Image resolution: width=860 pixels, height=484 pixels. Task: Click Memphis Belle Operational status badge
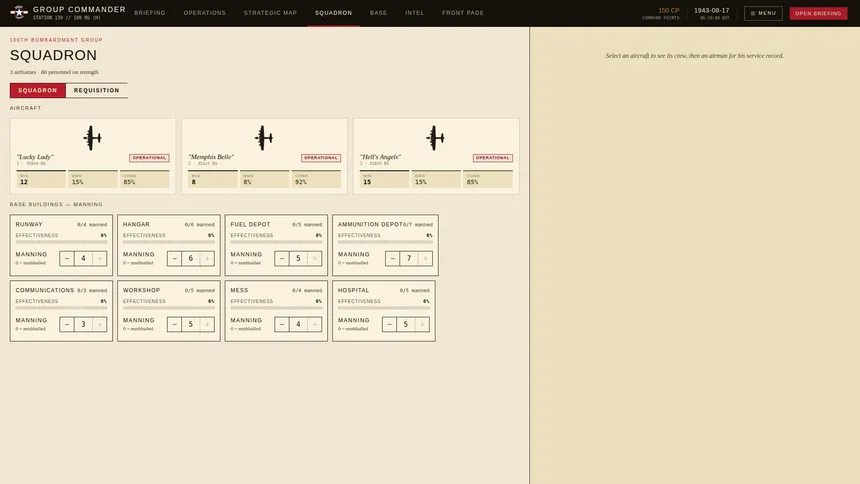point(321,157)
